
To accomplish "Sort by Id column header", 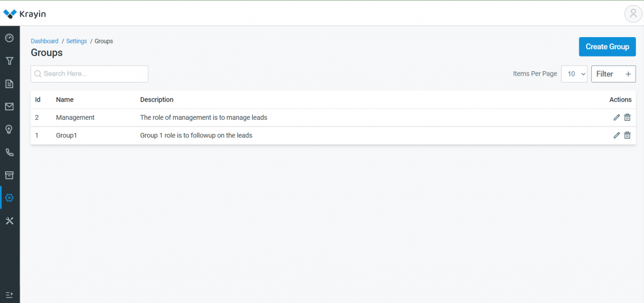I will coord(38,100).
